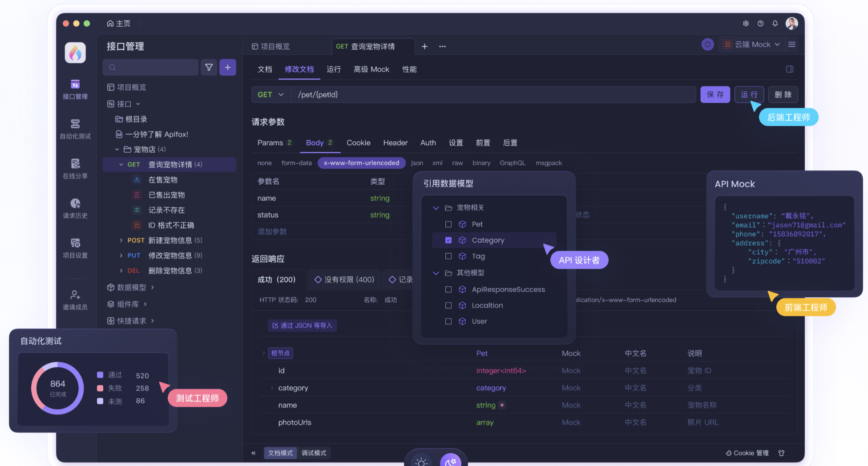Click the 保存 button
This screenshot has height=466, width=868.
click(715, 94)
